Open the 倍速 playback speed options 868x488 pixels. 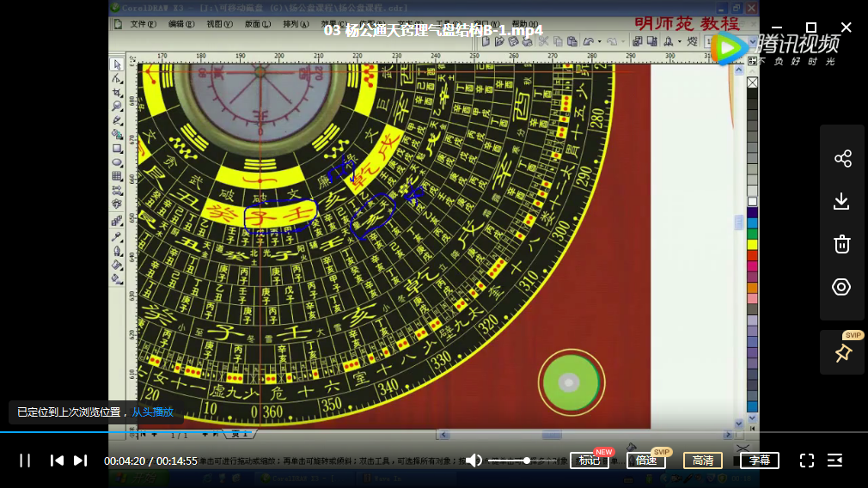(x=646, y=461)
